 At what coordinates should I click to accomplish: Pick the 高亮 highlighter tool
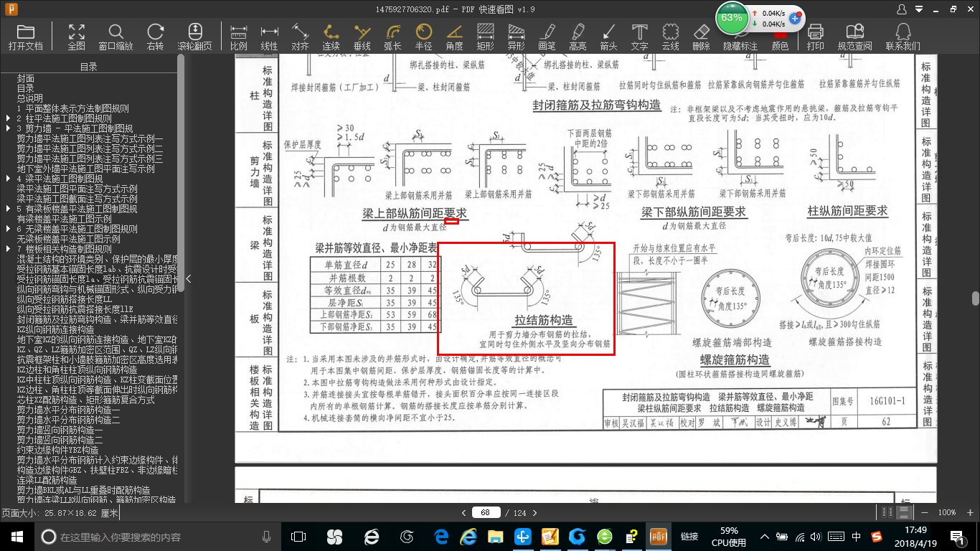(x=578, y=37)
